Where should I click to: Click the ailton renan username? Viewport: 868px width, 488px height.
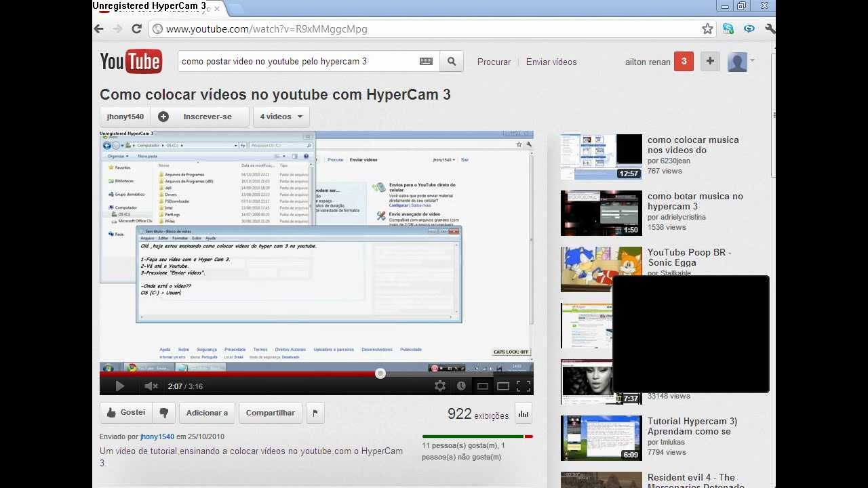(648, 62)
